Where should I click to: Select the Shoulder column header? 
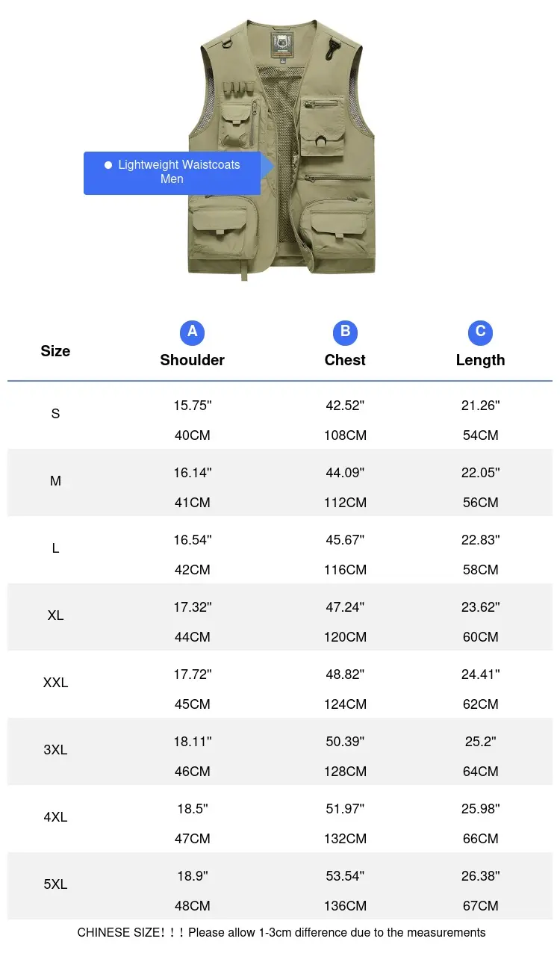click(x=192, y=360)
